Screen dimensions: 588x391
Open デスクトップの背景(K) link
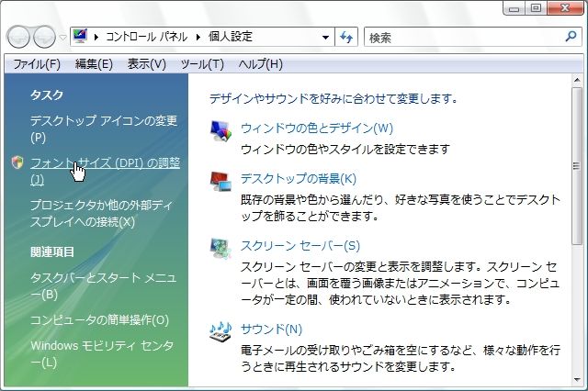pos(298,178)
